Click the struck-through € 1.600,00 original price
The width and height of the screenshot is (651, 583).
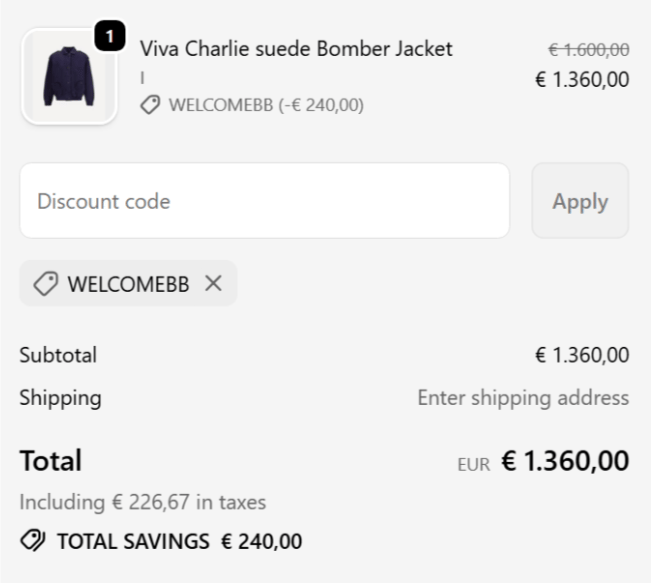point(588,49)
